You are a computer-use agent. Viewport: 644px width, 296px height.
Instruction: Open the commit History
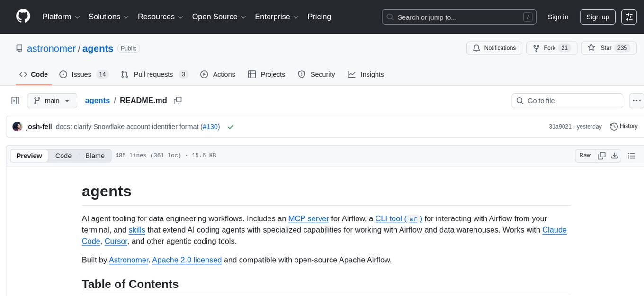coord(624,126)
